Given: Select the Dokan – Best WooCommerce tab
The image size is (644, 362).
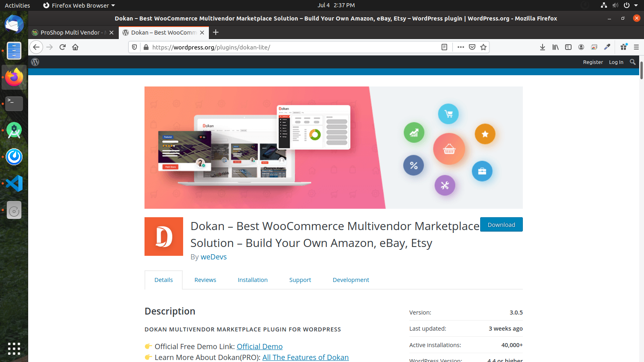Looking at the screenshot, I should coord(164,33).
